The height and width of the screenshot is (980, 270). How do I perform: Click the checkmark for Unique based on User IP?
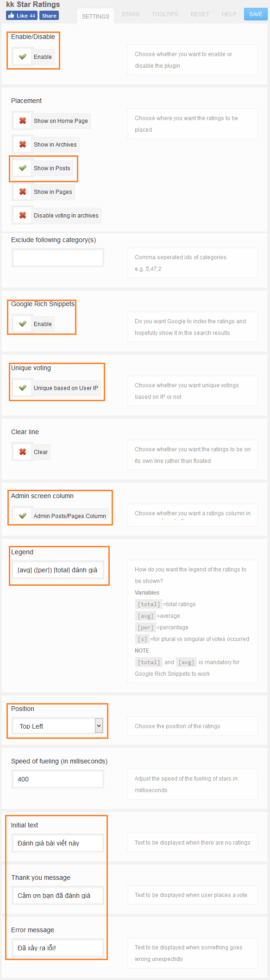click(x=21, y=388)
